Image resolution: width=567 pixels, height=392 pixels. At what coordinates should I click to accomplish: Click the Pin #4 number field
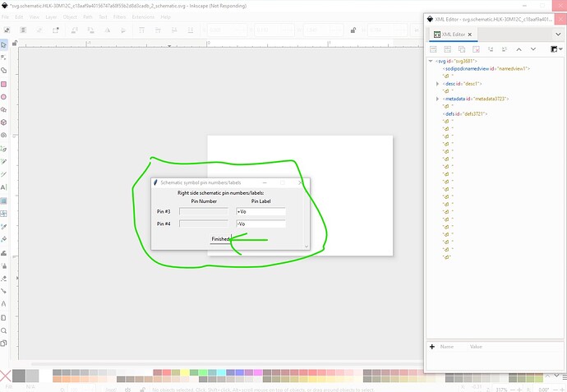point(204,224)
